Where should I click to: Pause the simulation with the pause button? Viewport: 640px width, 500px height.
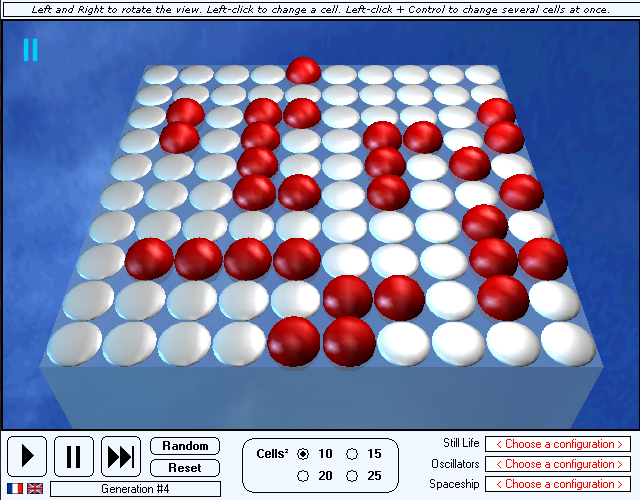tap(74, 456)
